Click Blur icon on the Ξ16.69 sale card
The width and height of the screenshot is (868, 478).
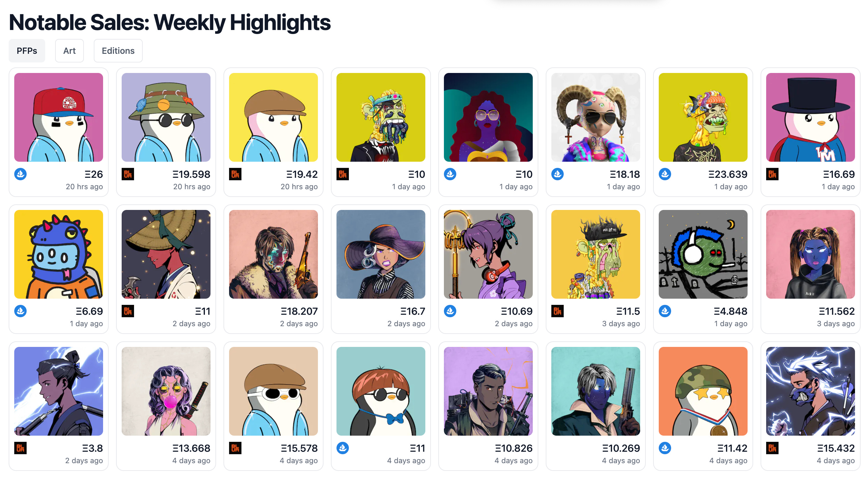772,174
